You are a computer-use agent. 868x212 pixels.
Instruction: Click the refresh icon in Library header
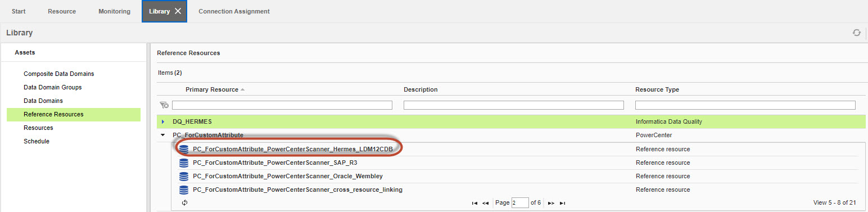coord(856,33)
